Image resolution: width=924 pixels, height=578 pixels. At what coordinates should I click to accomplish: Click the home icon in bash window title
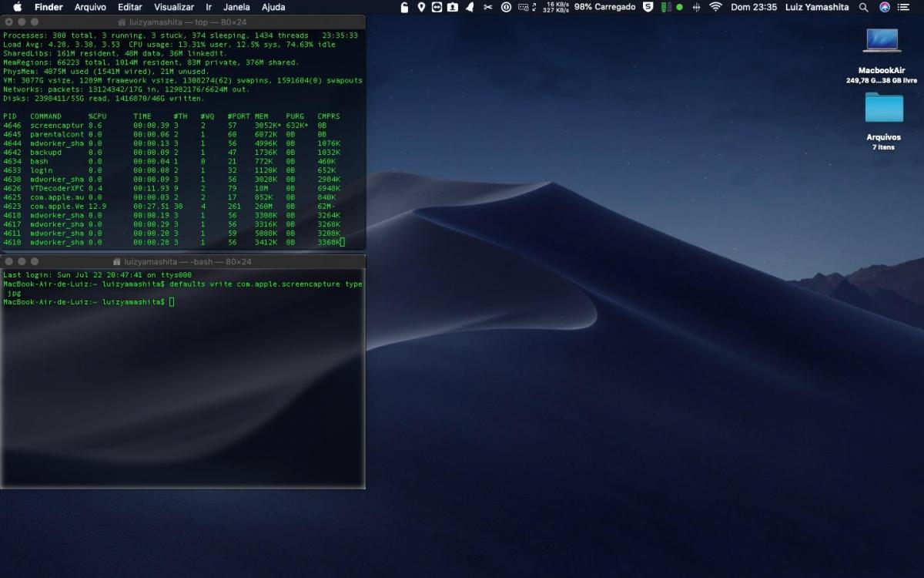pyautogui.click(x=117, y=262)
